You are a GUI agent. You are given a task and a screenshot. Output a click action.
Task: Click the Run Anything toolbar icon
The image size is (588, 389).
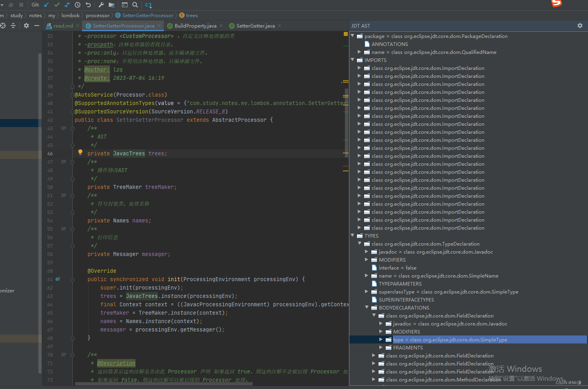coord(125,5)
